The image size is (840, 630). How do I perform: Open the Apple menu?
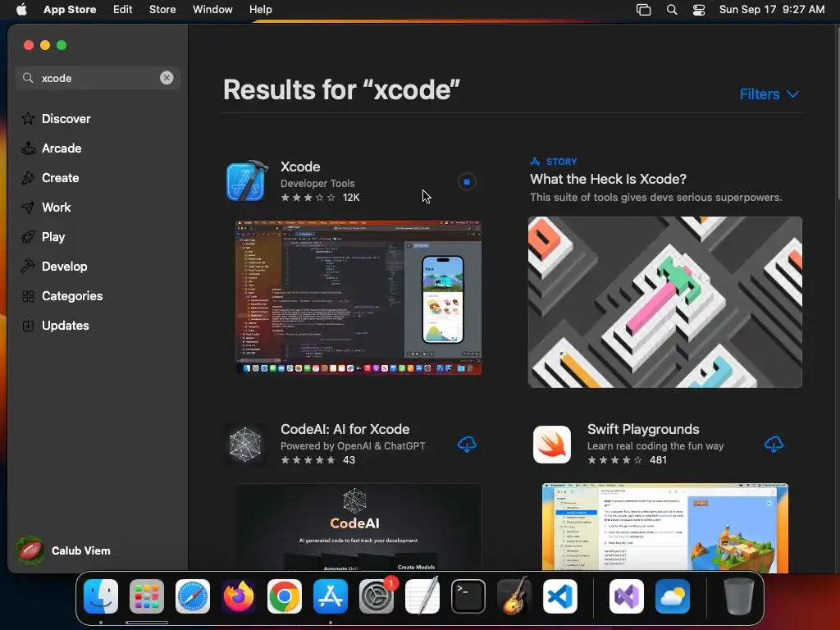[21, 10]
